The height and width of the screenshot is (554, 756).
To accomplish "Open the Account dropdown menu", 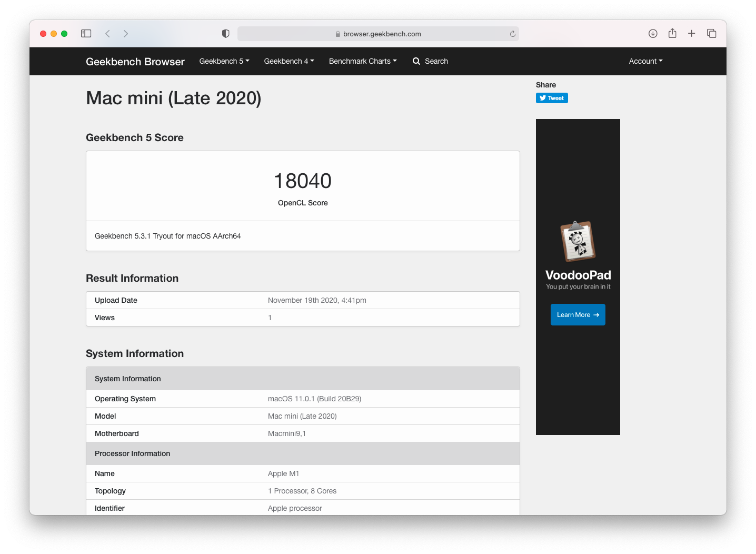I will pos(645,61).
